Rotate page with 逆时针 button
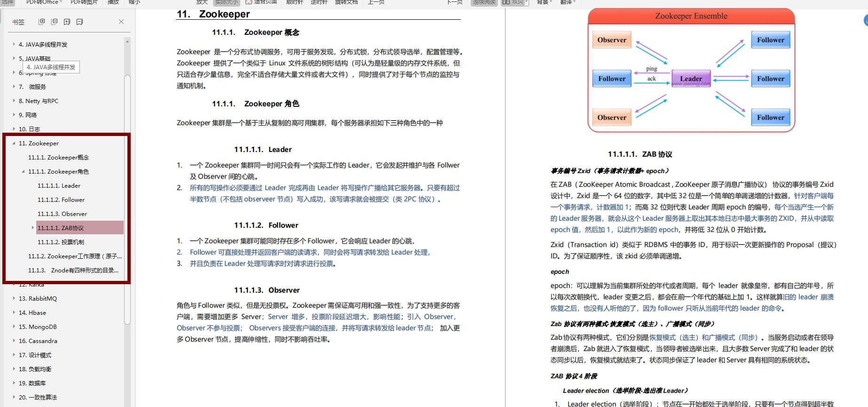 click(x=319, y=2)
